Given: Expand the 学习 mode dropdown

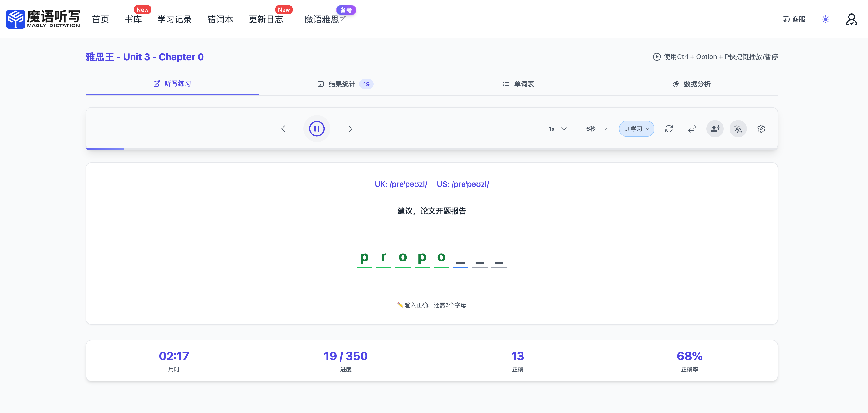Looking at the screenshot, I should tap(636, 128).
